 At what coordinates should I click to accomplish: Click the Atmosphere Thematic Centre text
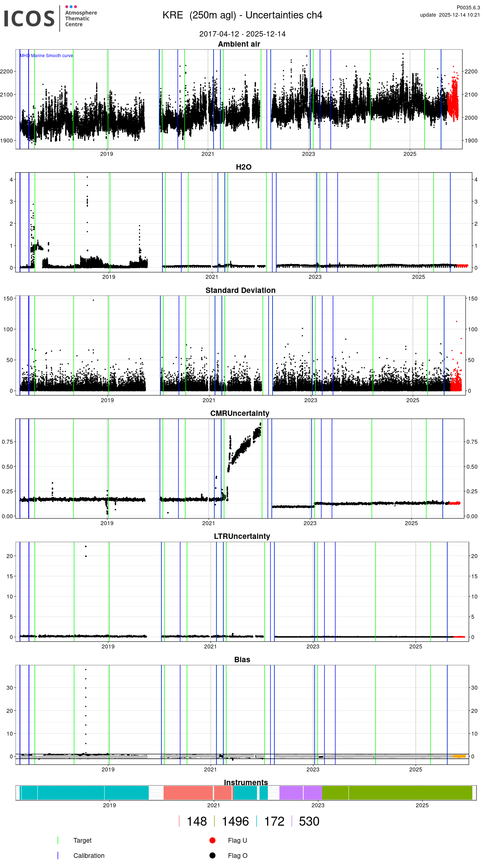[x=81, y=18]
